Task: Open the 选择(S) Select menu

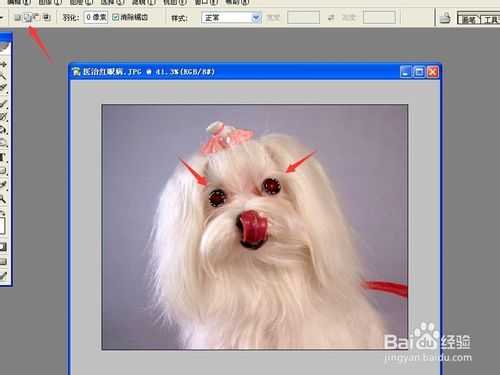Action: point(113,2)
